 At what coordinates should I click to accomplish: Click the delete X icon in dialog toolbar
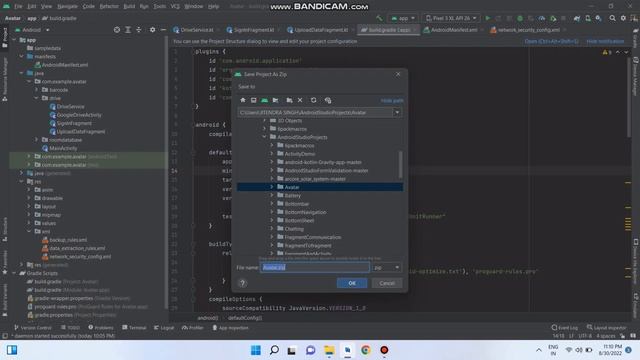300,100
